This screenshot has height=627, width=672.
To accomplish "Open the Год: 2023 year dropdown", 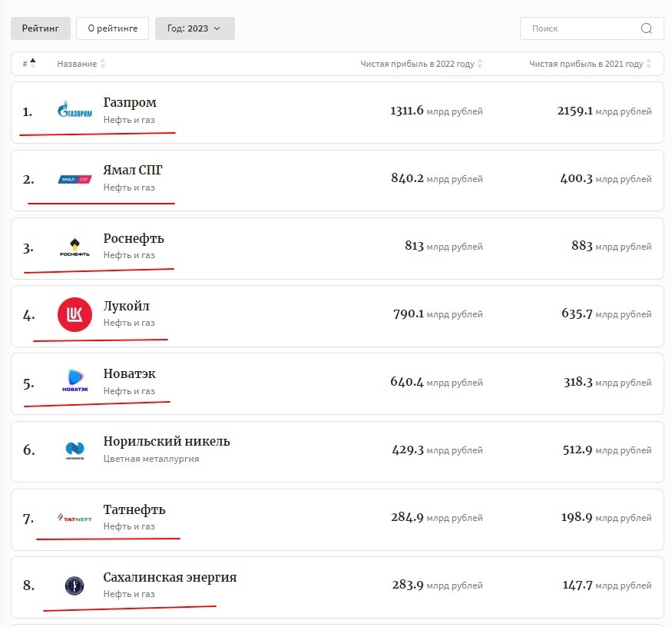I will pyautogui.click(x=194, y=28).
